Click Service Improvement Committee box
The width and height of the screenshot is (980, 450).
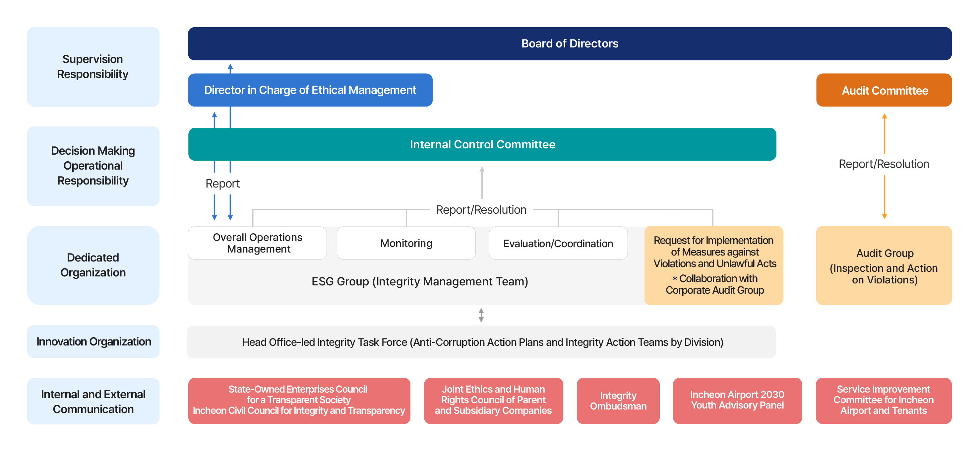tap(884, 400)
